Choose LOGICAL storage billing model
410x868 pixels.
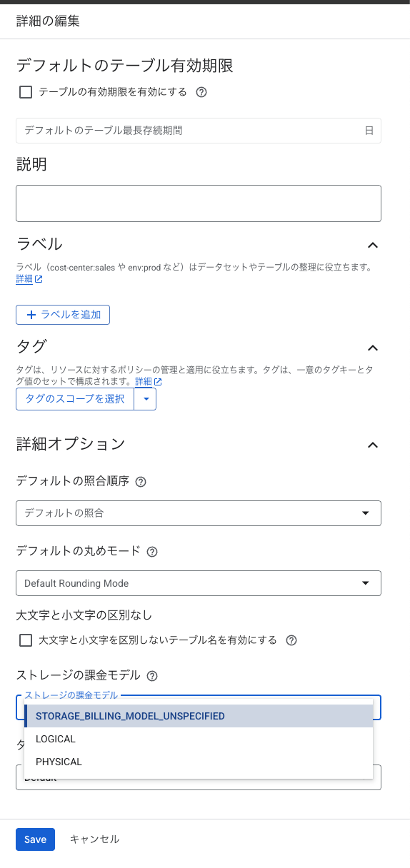coord(199,739)
